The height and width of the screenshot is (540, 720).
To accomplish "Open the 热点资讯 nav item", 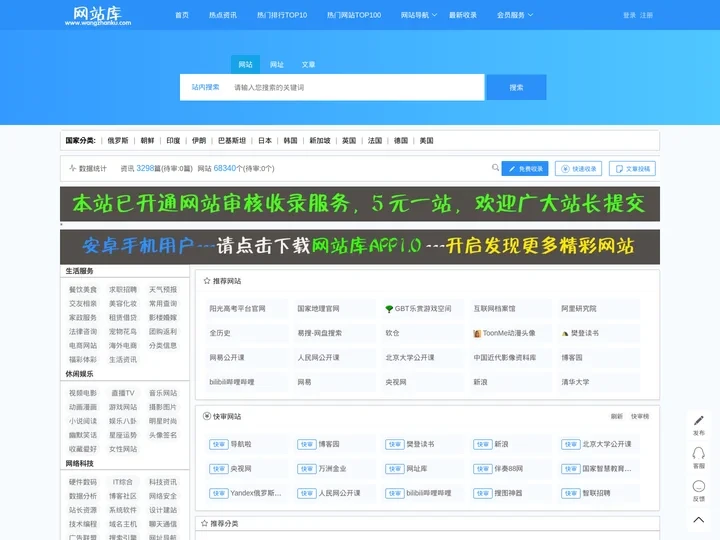I will pyautogui.click(x=223, y=15).
